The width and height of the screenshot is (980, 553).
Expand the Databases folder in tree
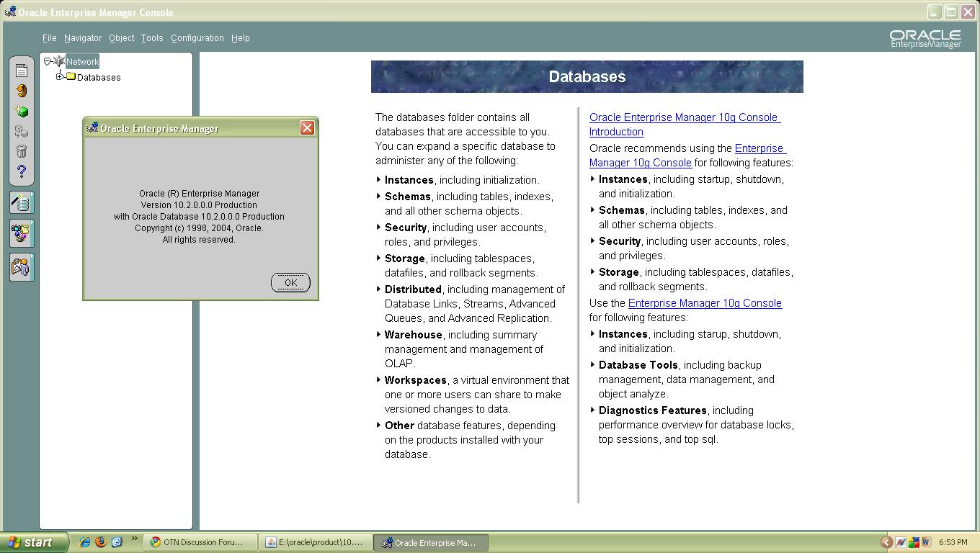[x=60, y=76]
